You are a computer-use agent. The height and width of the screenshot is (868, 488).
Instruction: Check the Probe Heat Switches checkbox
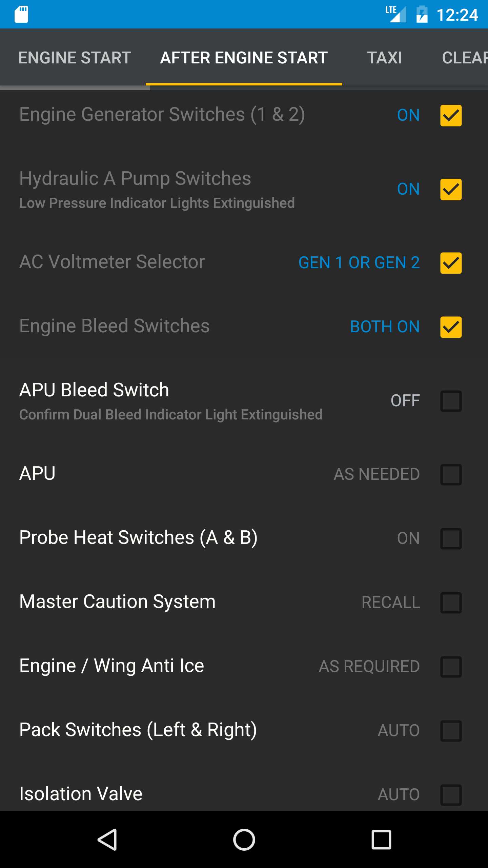451,538
